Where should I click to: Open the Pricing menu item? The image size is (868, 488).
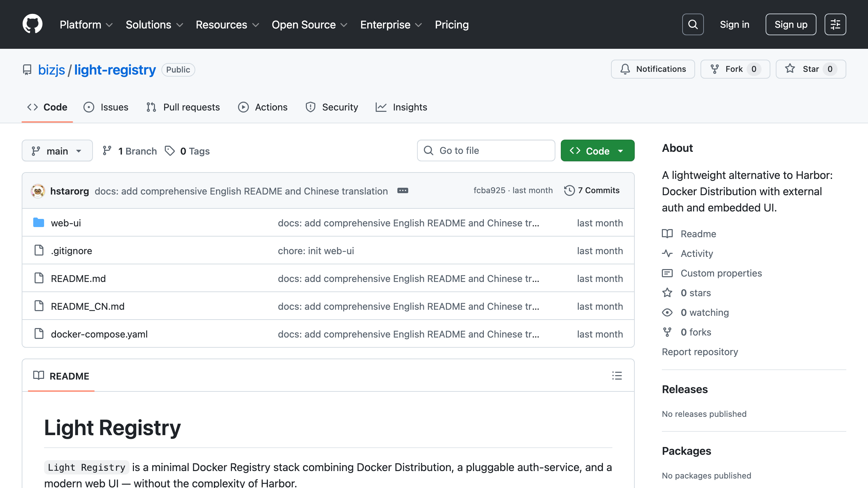pos(452,24)
